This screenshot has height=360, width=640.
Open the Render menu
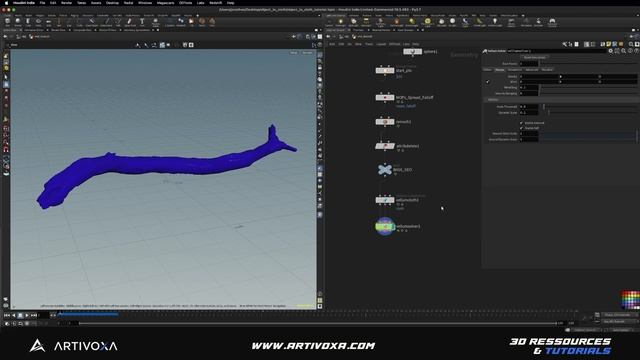pos(66,3)
